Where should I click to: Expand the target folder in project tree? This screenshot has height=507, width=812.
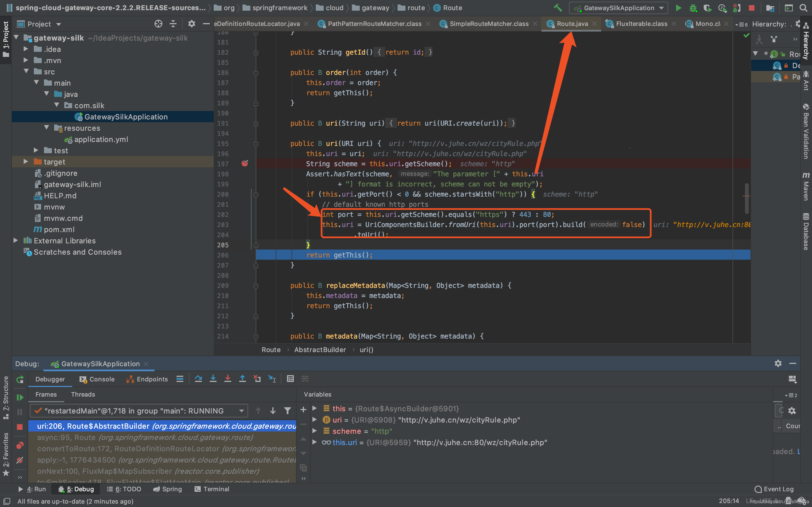[26, 162]
